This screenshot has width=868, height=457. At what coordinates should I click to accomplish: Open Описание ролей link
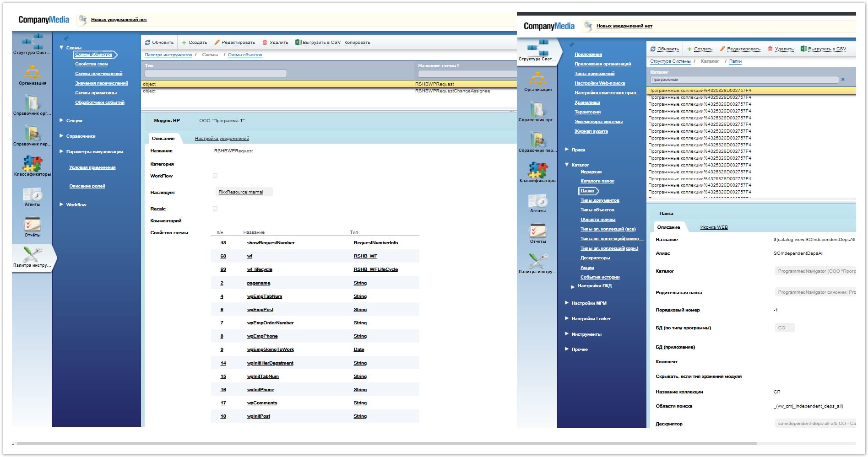coord(87,186)
